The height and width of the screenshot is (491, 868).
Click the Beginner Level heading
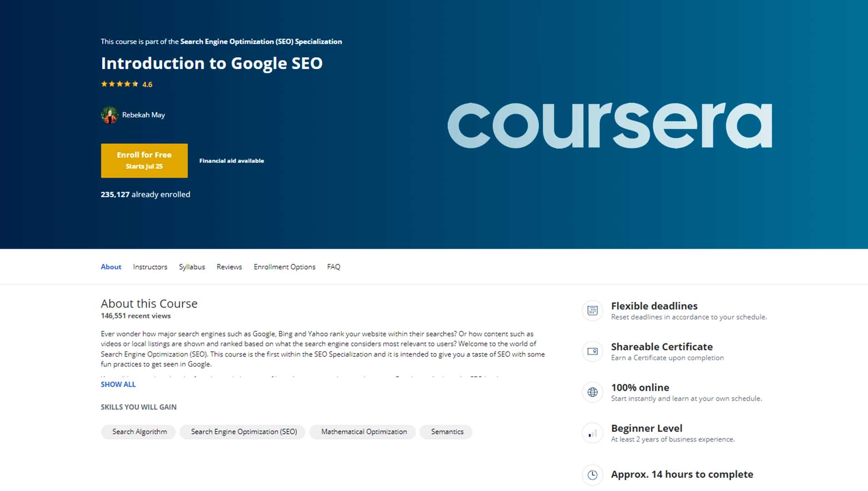647,428
